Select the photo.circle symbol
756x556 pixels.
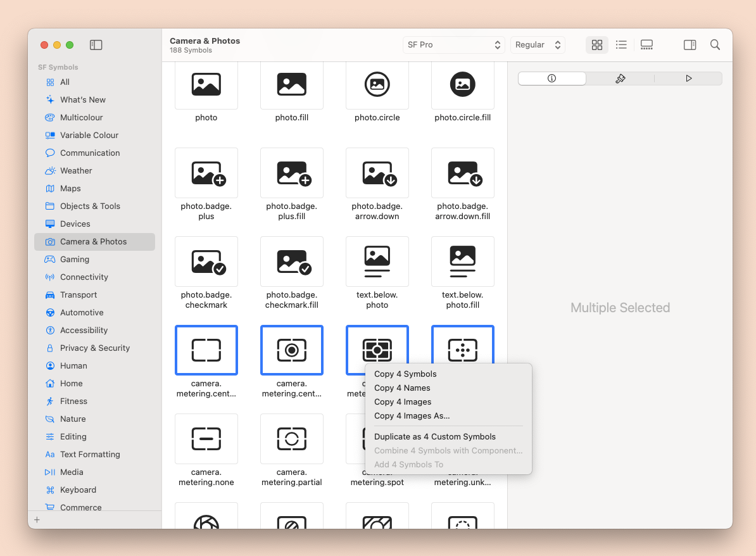point(377,84)
